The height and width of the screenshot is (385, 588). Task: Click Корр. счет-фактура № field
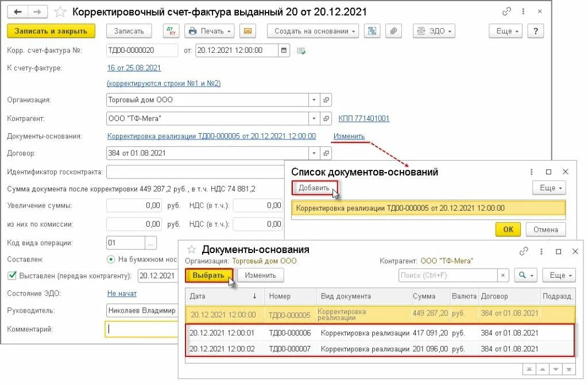click(142, 50)
